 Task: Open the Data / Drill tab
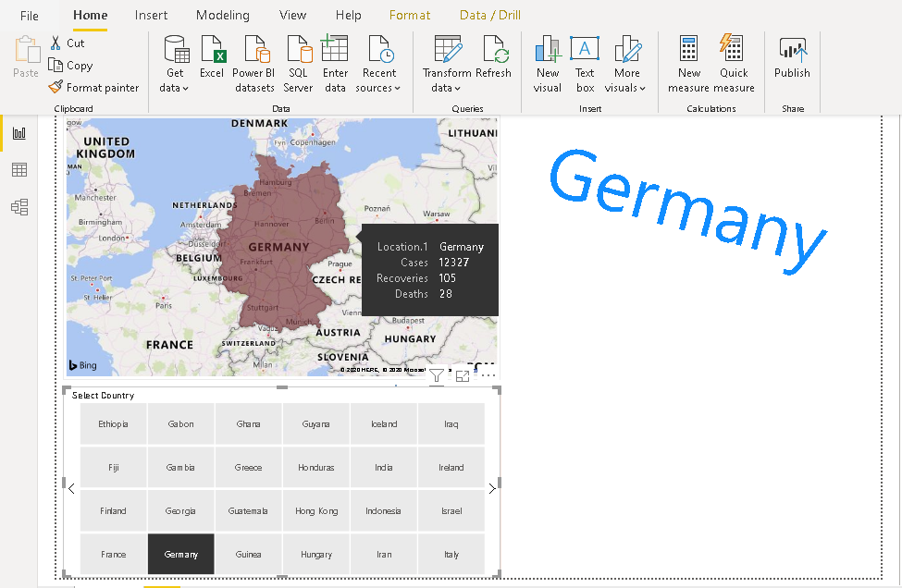(x=490, y=16)
